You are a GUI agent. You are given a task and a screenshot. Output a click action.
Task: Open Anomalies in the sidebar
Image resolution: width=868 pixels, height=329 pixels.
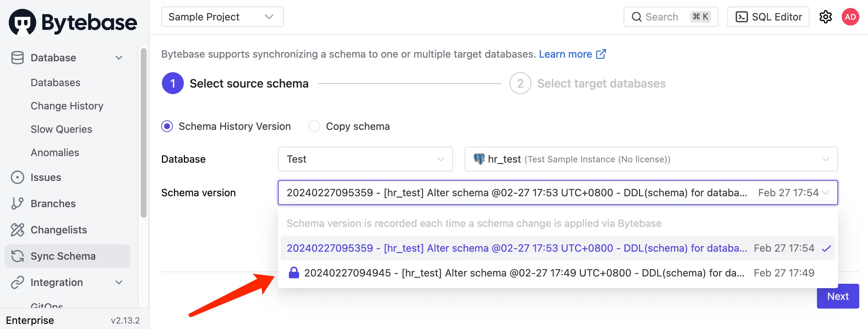[55, 152]
